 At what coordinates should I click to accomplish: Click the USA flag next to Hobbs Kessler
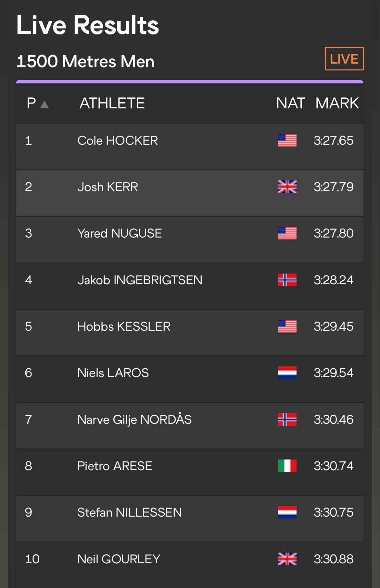(x=287, y=326)
